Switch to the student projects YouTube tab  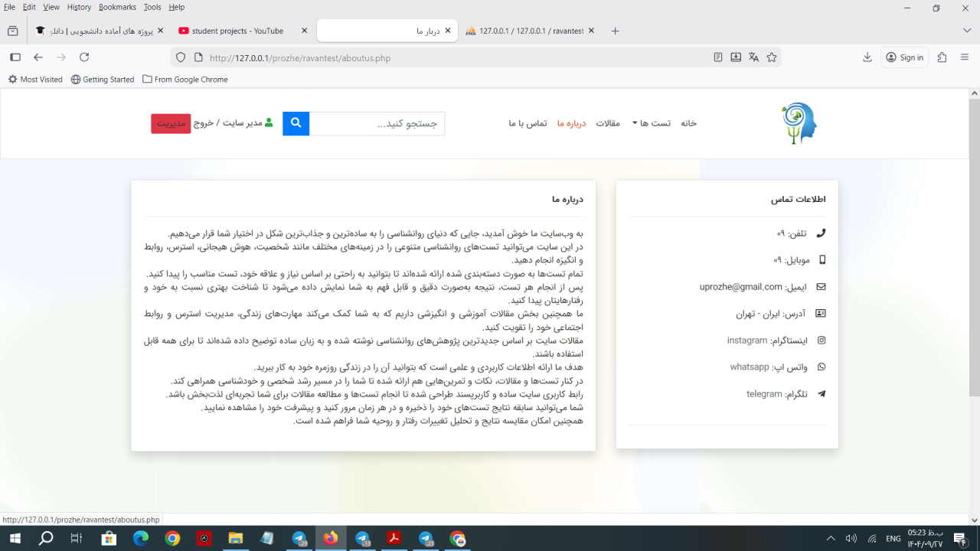(237, 31)
